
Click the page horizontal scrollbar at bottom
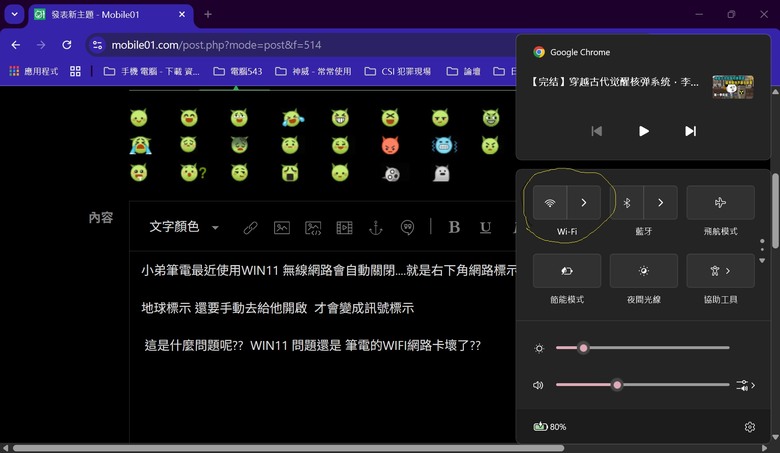click(x=289, y=448)
